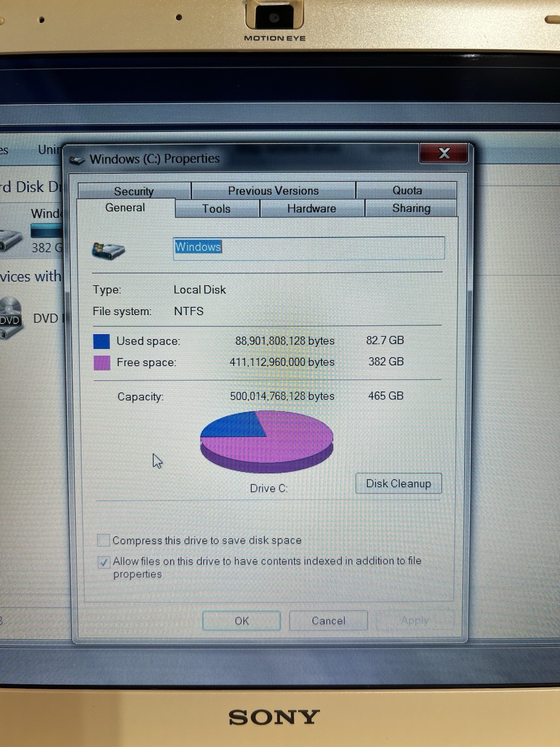Click the Drive C: label under the chart
Screen dimensions: 560x747
(269, 488)
